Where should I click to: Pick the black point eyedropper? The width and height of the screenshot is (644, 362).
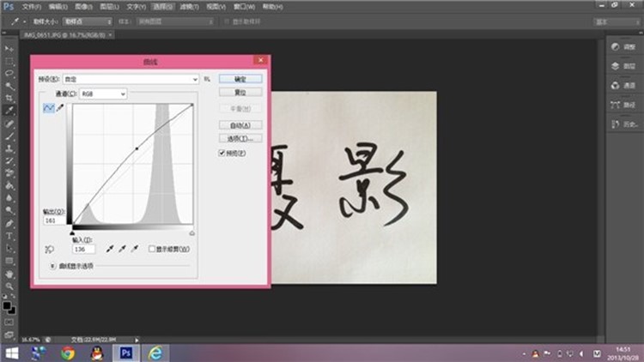109,249
